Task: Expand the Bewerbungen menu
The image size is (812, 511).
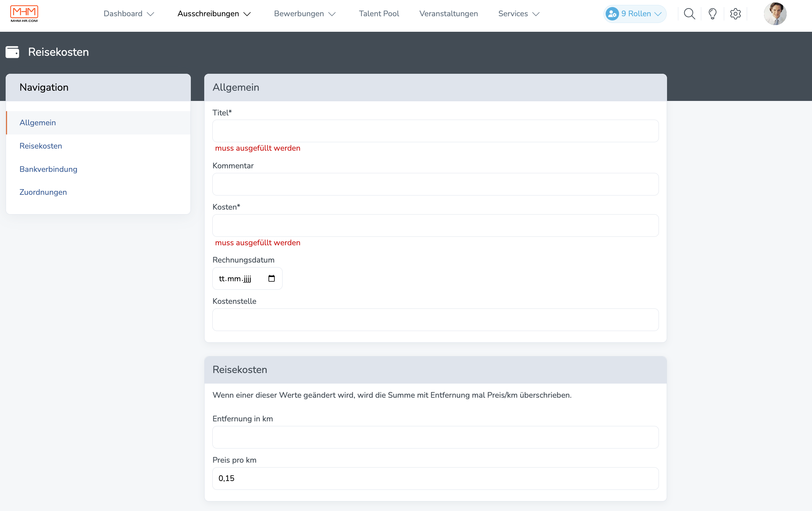Action: pos(305,14)
